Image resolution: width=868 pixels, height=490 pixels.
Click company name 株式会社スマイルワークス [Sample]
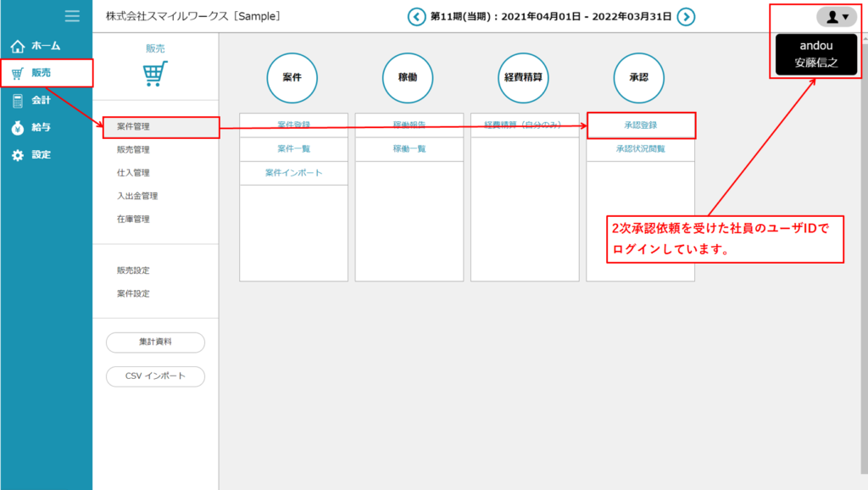click(193, 17)
